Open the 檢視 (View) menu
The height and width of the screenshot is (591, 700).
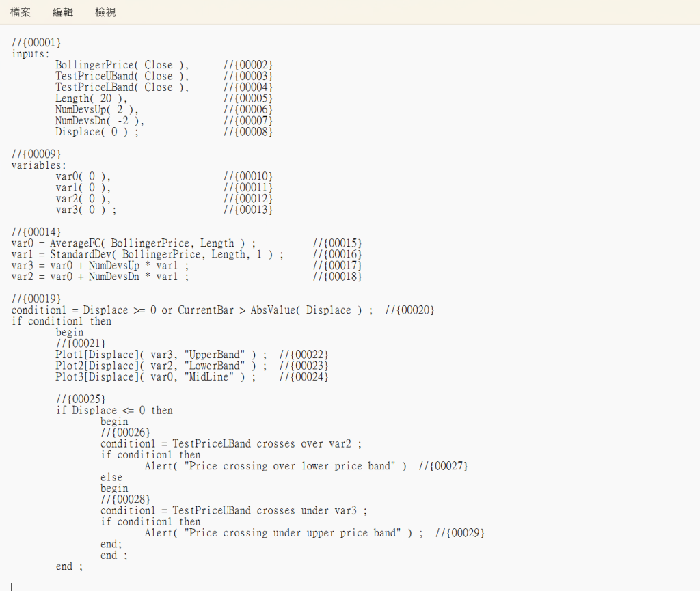pyautogui.click(x=105, y=12)
